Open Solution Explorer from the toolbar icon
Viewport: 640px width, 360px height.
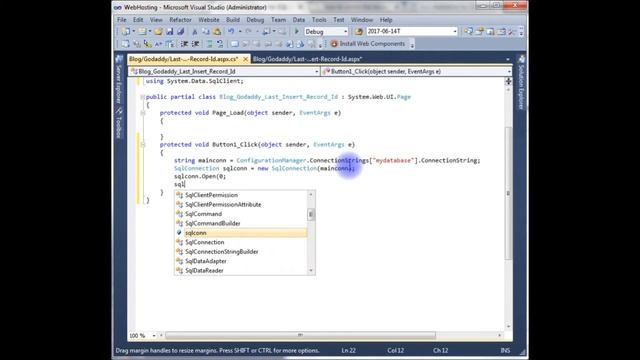pyautogui.click(x=468, y=31)
